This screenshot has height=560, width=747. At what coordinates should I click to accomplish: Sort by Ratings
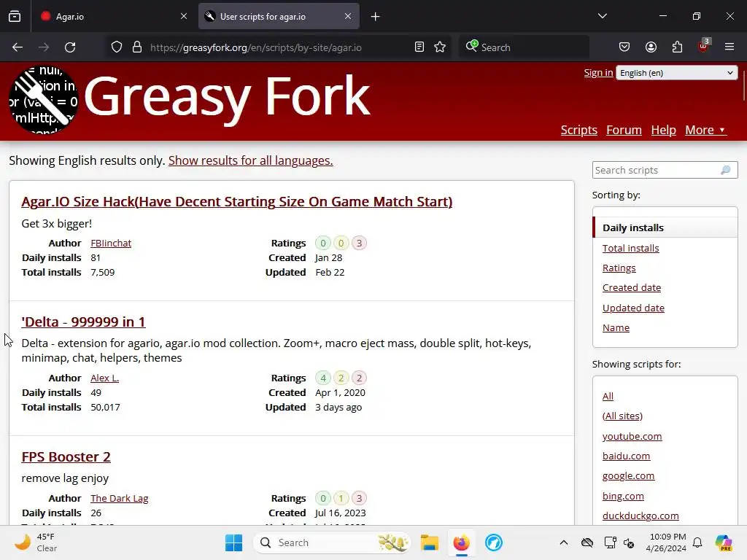(x=619, y=268)
